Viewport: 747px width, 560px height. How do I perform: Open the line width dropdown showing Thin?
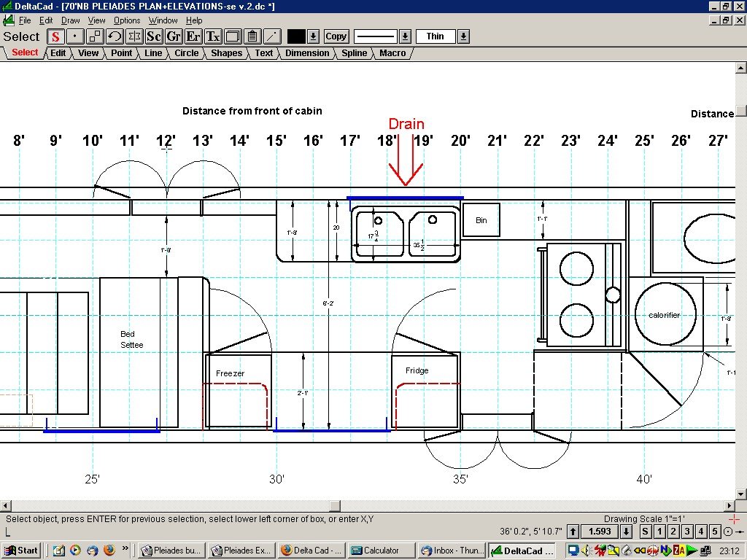(464, 36)
